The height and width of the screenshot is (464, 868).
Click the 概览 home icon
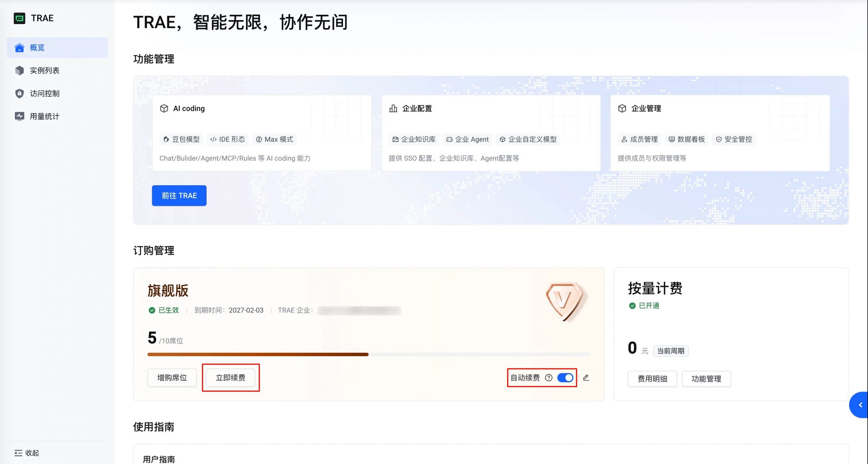[19, 48]
